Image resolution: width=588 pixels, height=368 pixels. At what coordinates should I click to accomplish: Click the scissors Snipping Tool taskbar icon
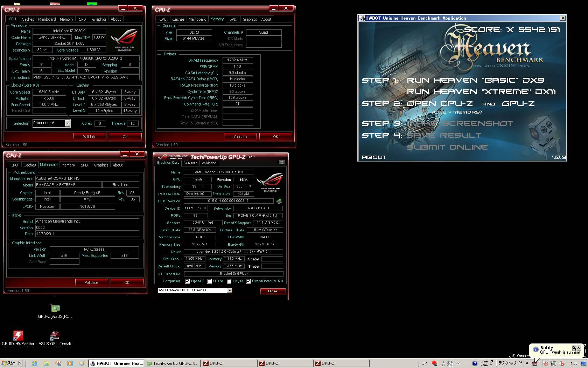(x=58, y=363)
